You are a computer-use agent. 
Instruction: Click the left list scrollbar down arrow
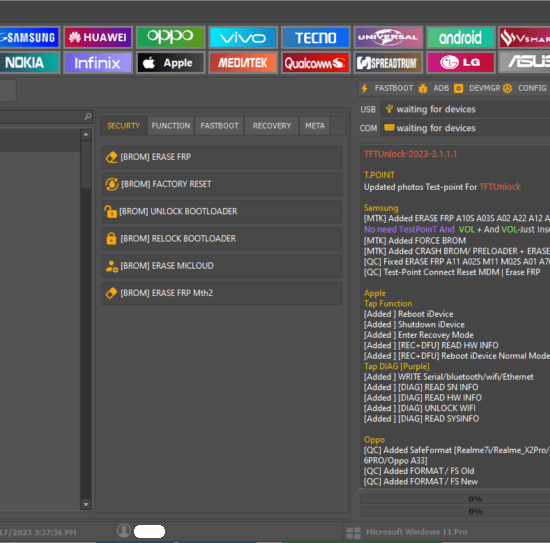point(86,504)
